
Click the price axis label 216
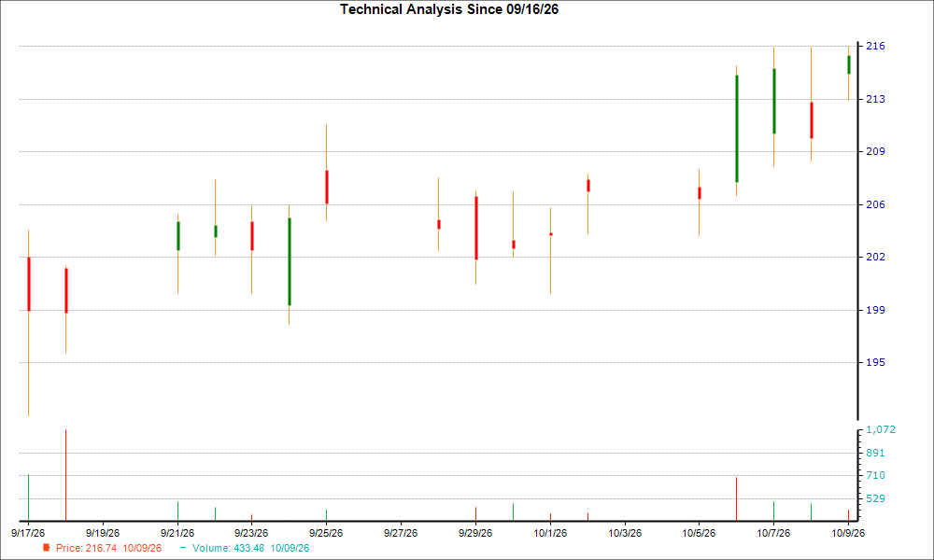click(x=875, y=47)
